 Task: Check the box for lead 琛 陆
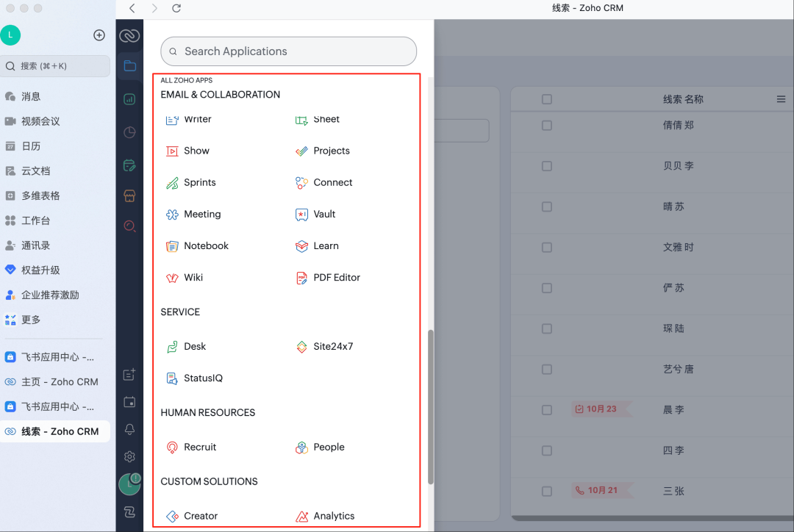[x=547, y=328]
